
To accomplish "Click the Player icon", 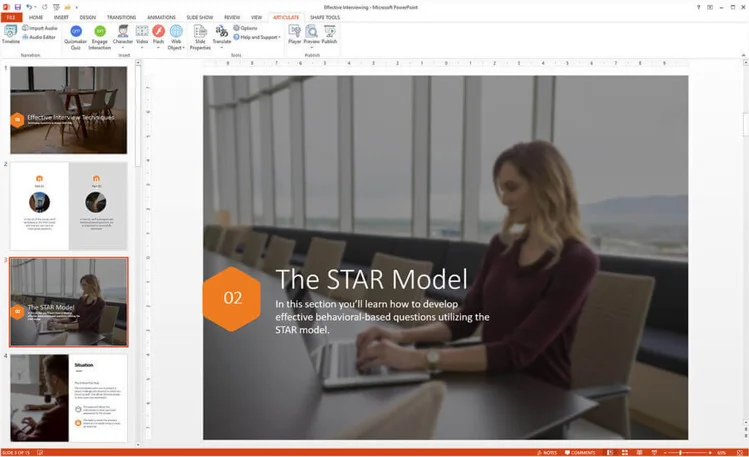I will (x=294, y=34).
